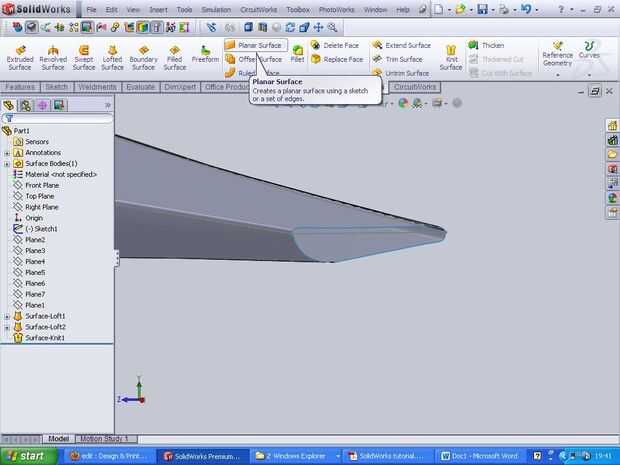Viewport: 620px width, 465px height.
Task: Select the Swept Surface tool
Action: click(x=84, y=58)
